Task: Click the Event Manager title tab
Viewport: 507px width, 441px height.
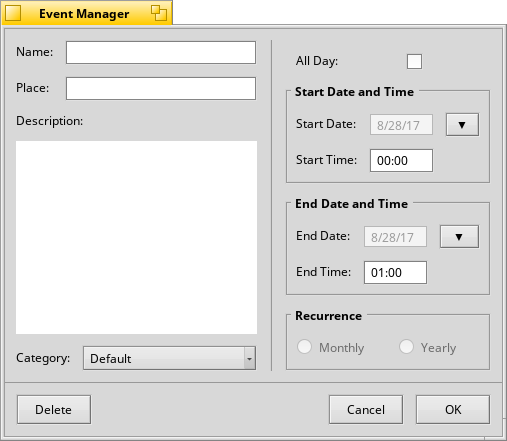Action: click(x=84, y=14)
